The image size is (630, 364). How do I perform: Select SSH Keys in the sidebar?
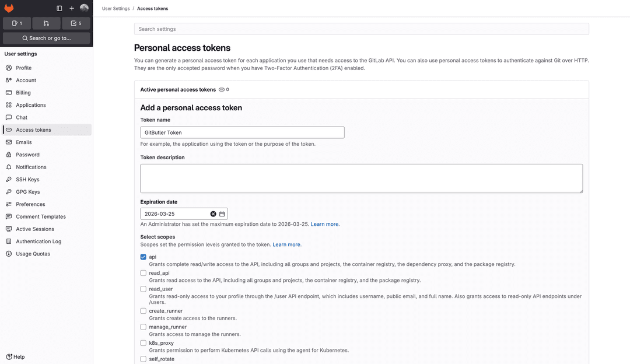(x=27, y=179)
